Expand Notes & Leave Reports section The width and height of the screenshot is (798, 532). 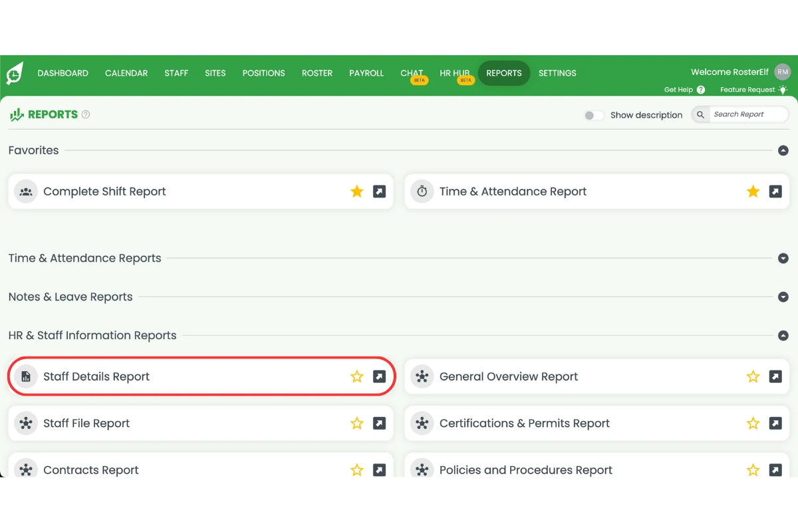point(783,297)
